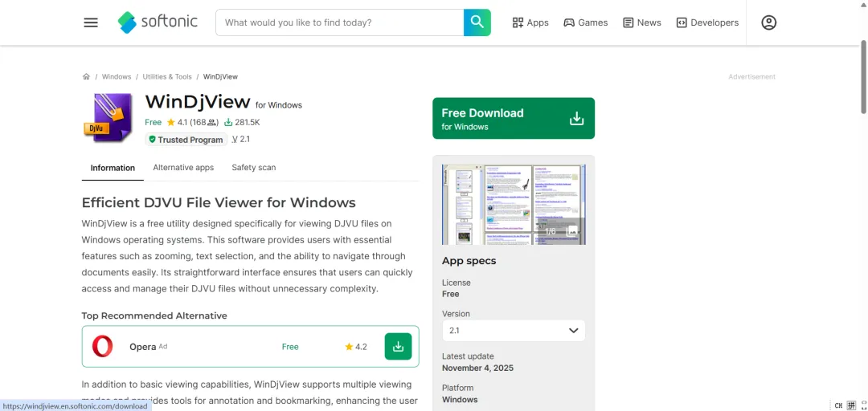868x411 pixels.
Task: Click Utilities & Tools breadcrumb link
Action: coord(167,77)
